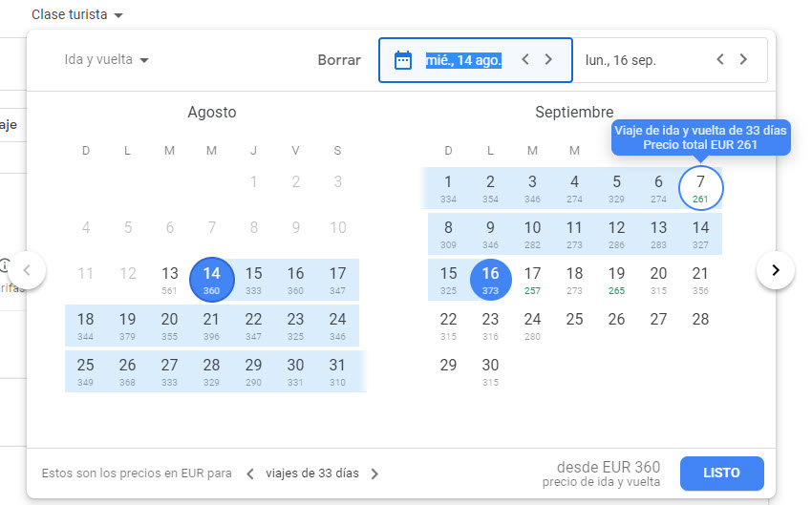
Task: Move return date one day later
Action: coord(744,59)
